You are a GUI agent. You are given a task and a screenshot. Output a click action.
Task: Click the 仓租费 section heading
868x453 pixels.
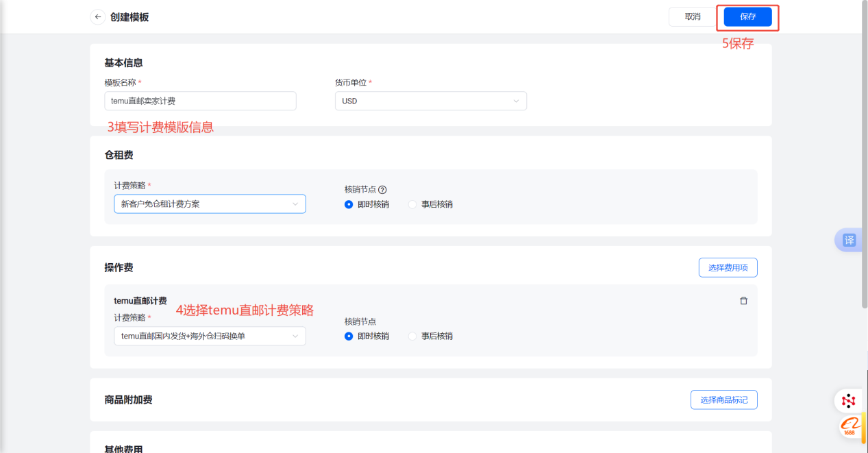pos(119,155)
